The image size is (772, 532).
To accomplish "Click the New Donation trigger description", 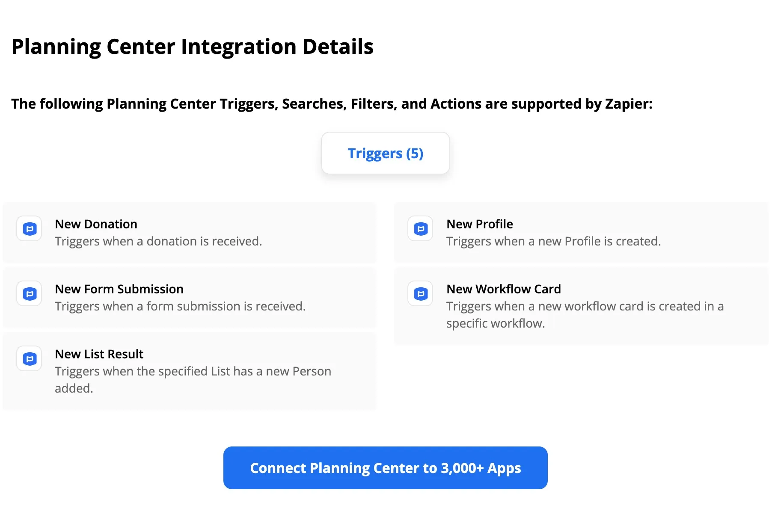I will (157, 241).
